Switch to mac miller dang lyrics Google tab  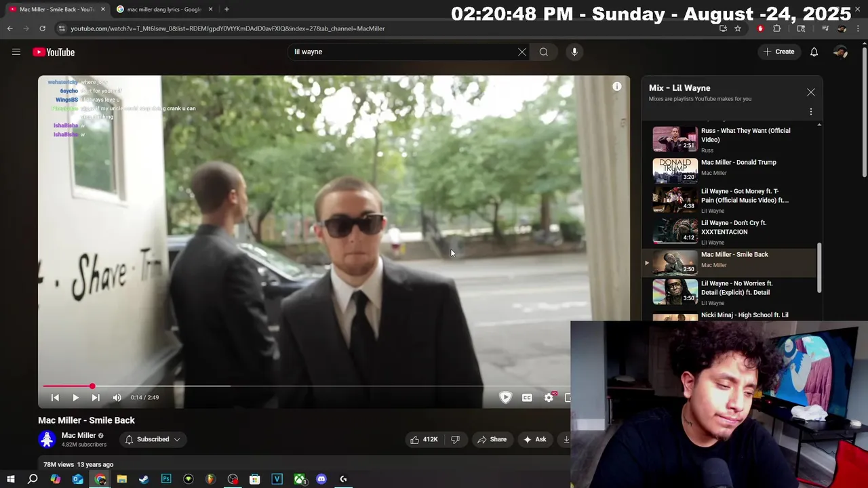[165, 9]
